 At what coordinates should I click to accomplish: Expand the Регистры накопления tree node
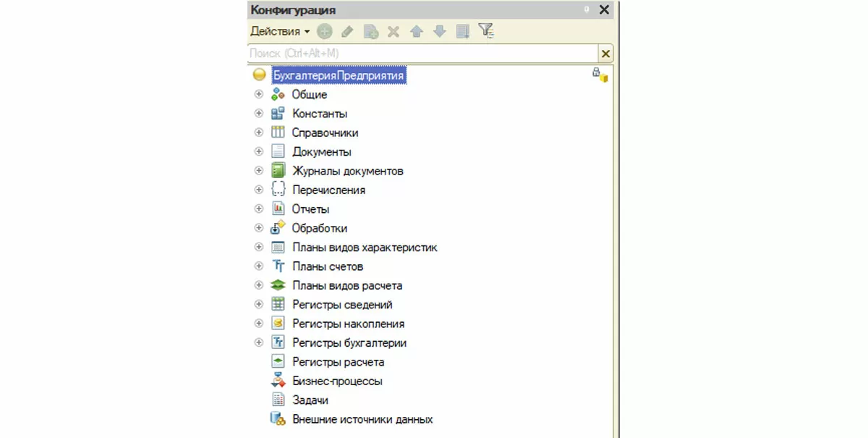coord(258,324)
